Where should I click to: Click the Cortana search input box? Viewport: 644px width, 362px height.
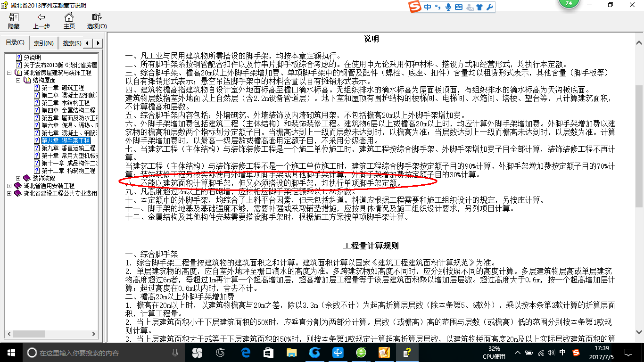click(104, 353)
